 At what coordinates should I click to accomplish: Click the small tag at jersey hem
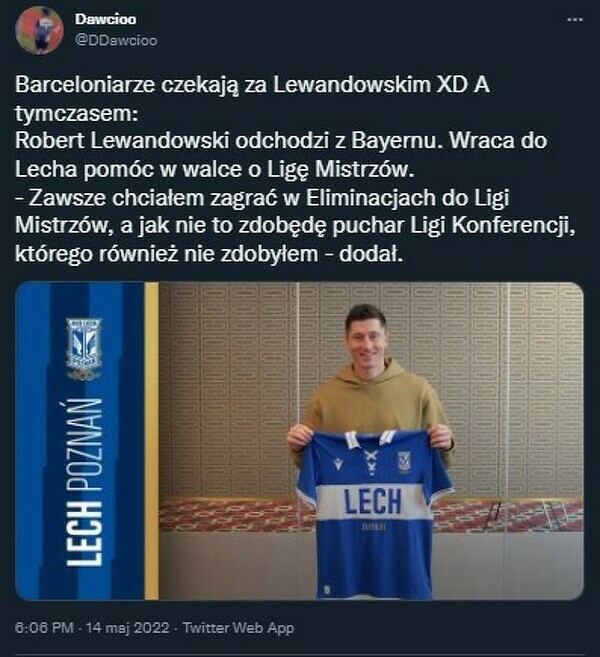(327, 590)
